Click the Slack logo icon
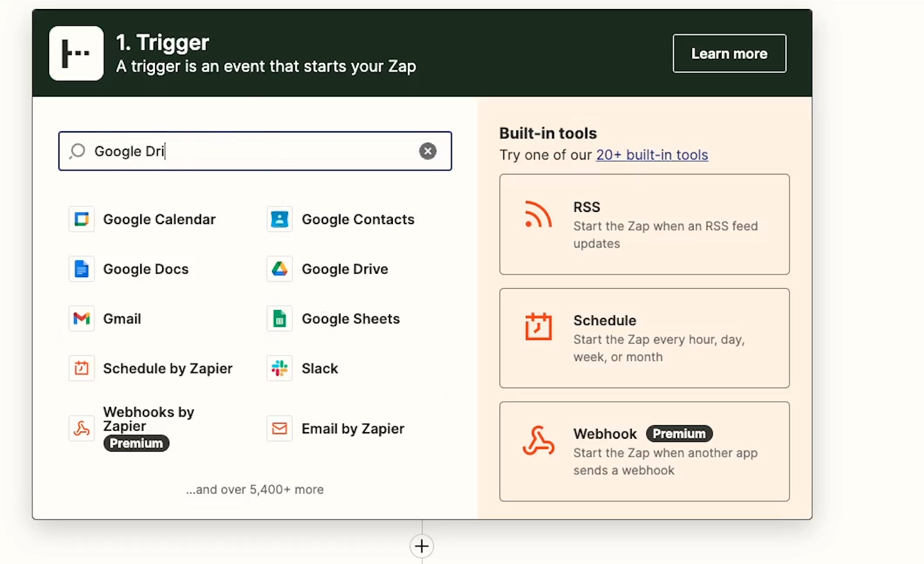This screenshot has height=564, width=924. click(x=280, y=369)
